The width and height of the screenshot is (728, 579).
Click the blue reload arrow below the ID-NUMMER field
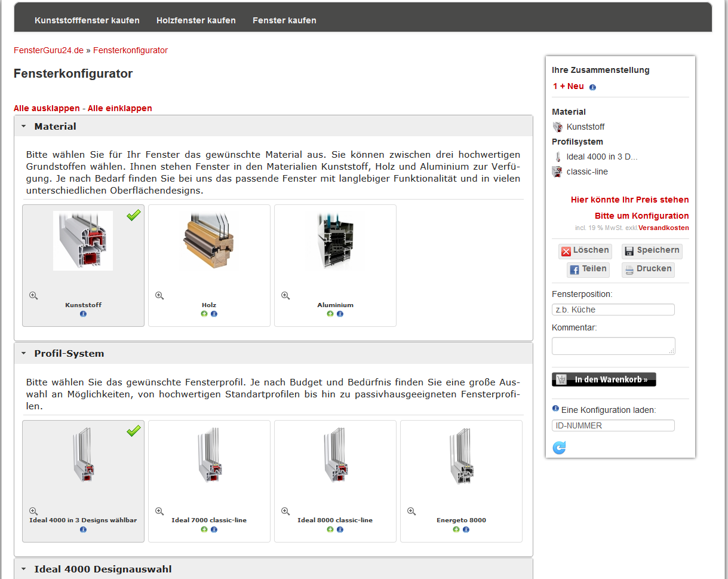click(559, 448)
